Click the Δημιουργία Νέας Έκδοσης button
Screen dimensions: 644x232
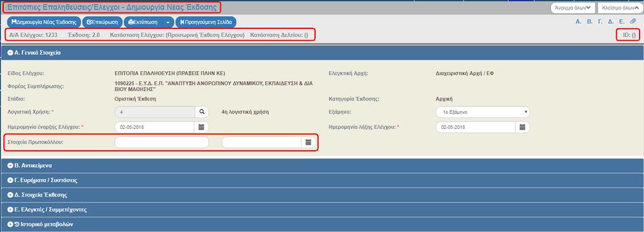(x=43, y=22)
